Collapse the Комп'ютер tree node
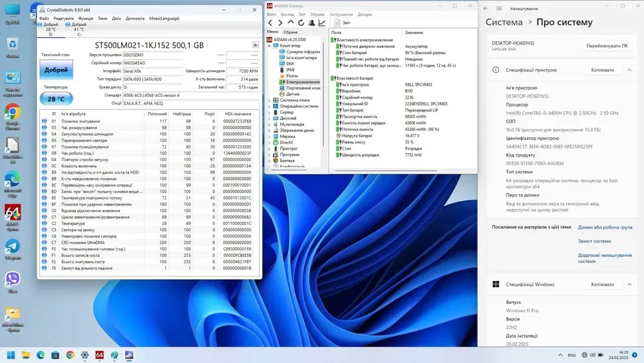Viewport: 644px width, 363px height. tap(270, 46)
